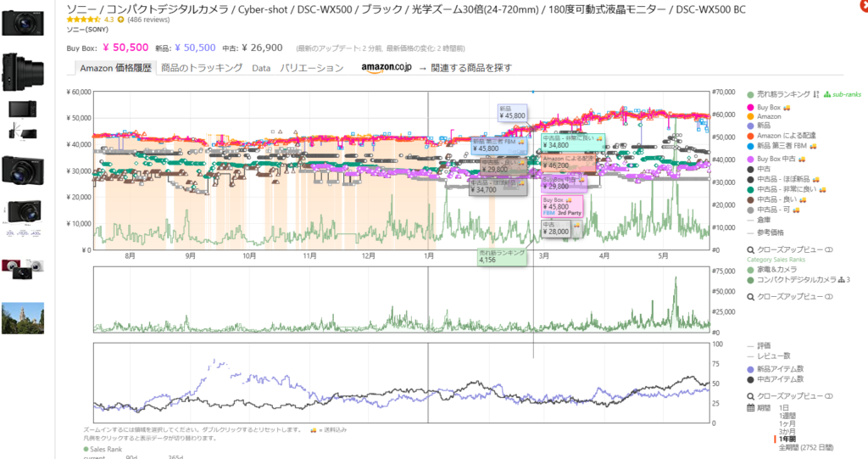This screenshot has width=868, height=459.
Task: Open the sub-ranks link
Action: point(843,95)
